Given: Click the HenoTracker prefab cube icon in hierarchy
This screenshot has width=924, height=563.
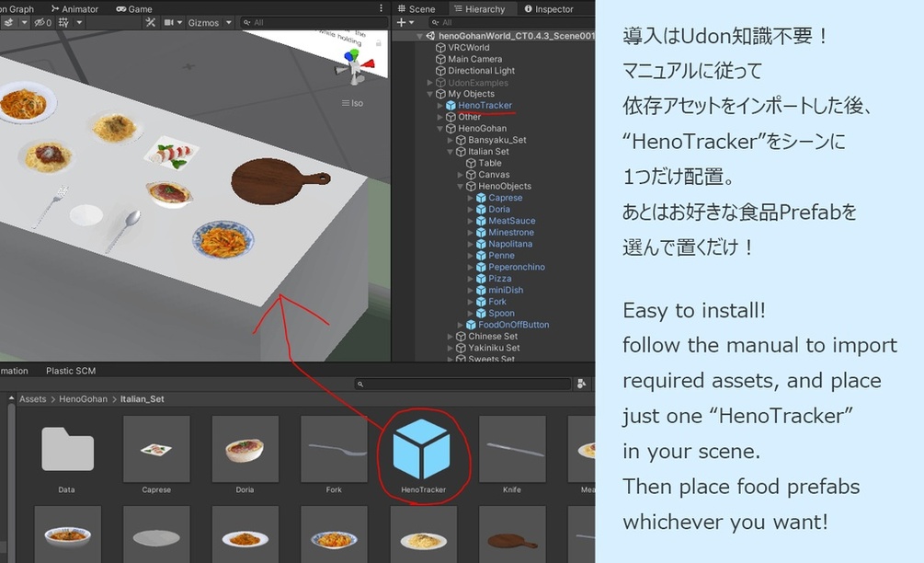Looking at the screenshot, I should 451,106.
